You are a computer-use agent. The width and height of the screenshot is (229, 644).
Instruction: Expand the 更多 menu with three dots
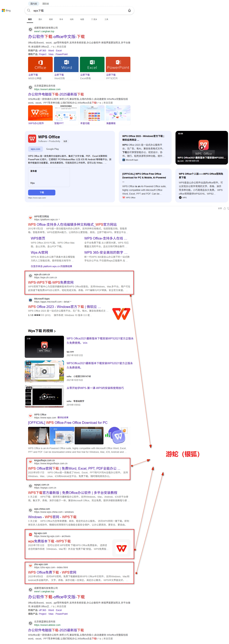(x=94, y=19)
